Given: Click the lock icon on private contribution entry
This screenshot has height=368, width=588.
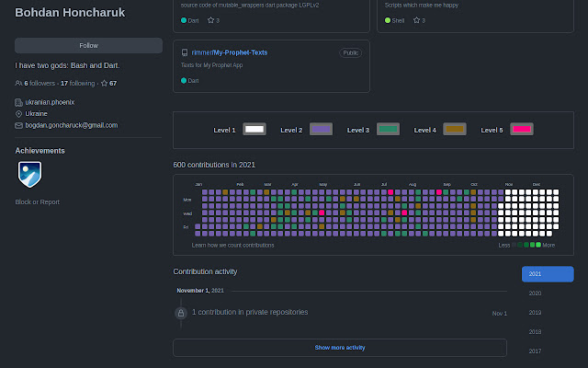Looking at the screenshot, I should point(181,313).
